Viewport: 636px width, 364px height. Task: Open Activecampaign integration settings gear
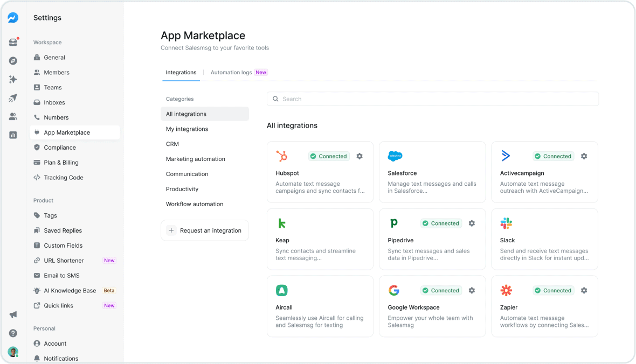(x=584, y=156)
